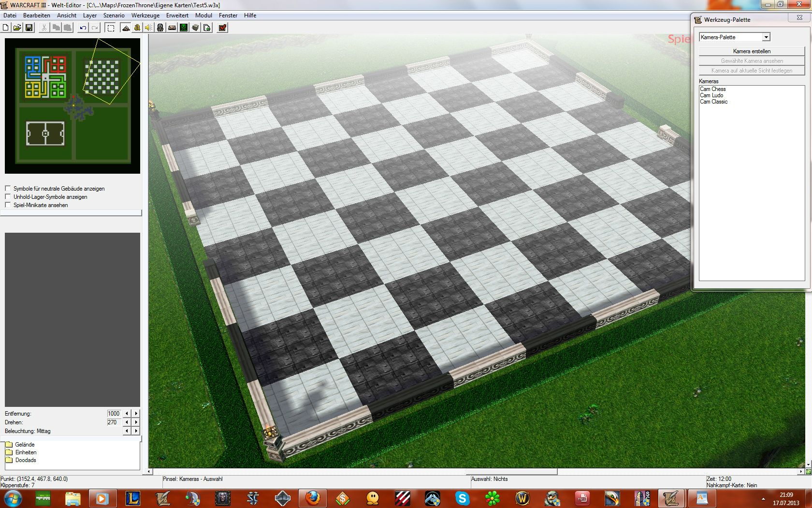Screen dimensions: 812x508
Task: Click the Drehen value field
Action: point(114,422)
